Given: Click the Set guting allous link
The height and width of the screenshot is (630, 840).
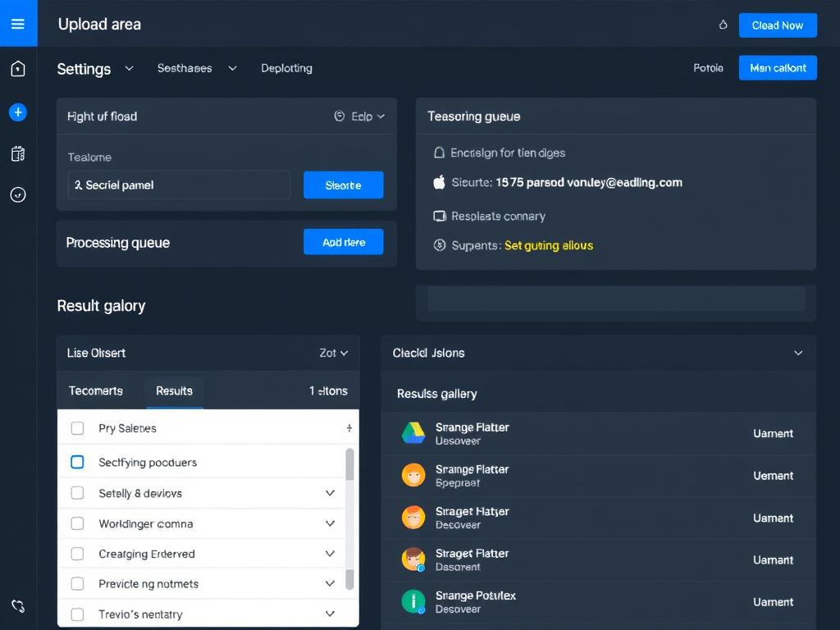Looking at the screenshot, I should pos(548,245).
